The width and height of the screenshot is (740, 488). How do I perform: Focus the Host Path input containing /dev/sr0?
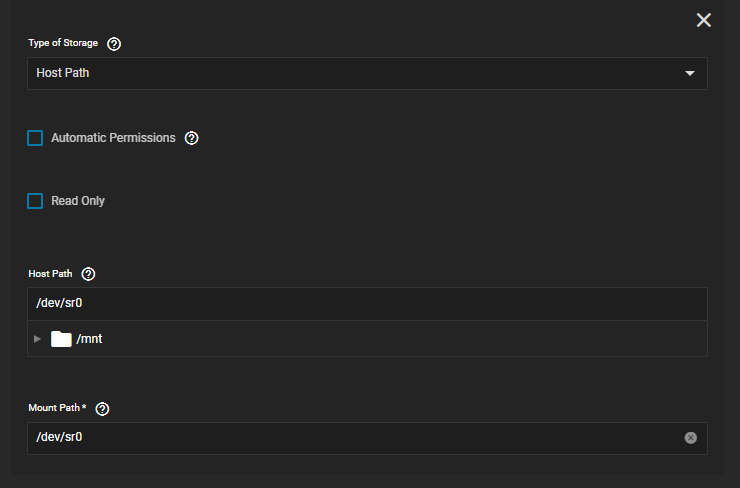tap(367, 303)
